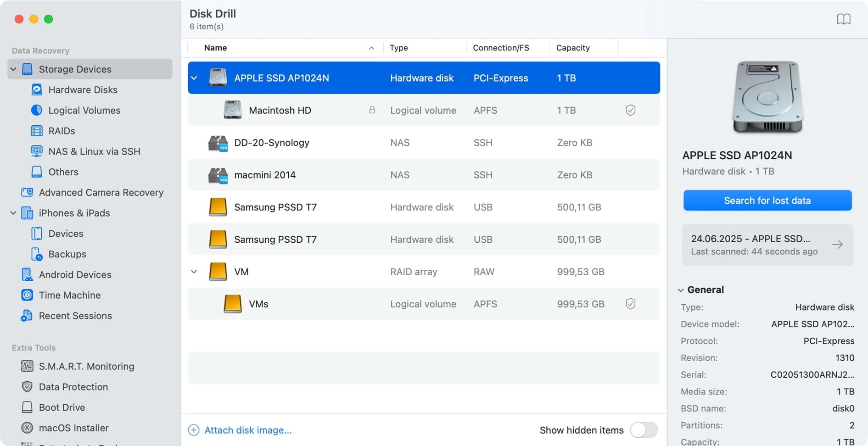Open the last scanned session entry
The height and width of the screenshot is (446, 868).
(767, 245)
